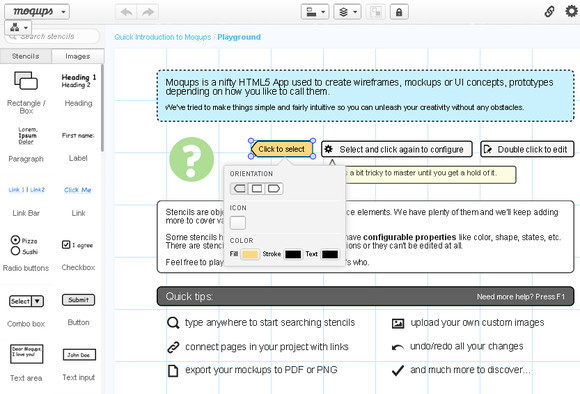Open the Text color swatch
Viewport: 580px width, 394px height.
tap(330, 254)
